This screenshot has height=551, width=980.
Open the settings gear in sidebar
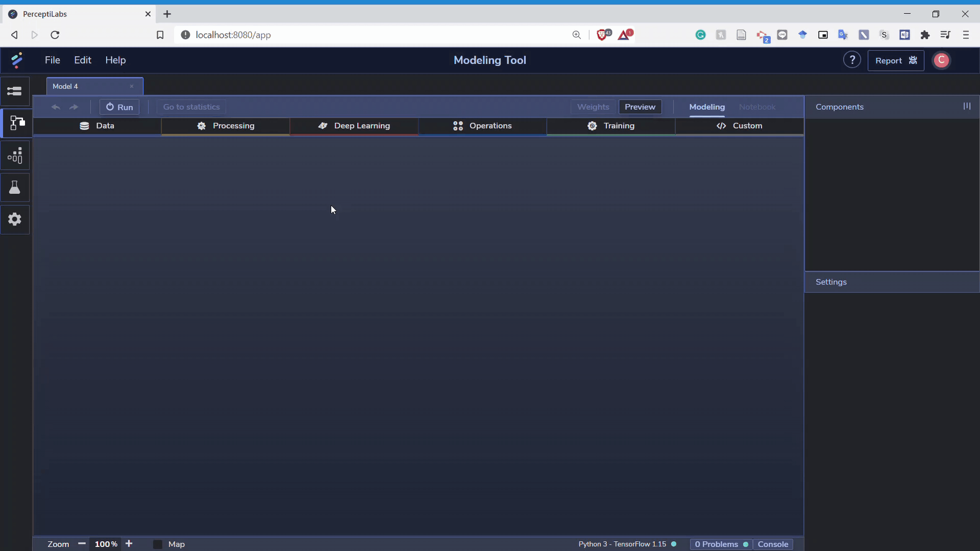click(x=15, y=219)
